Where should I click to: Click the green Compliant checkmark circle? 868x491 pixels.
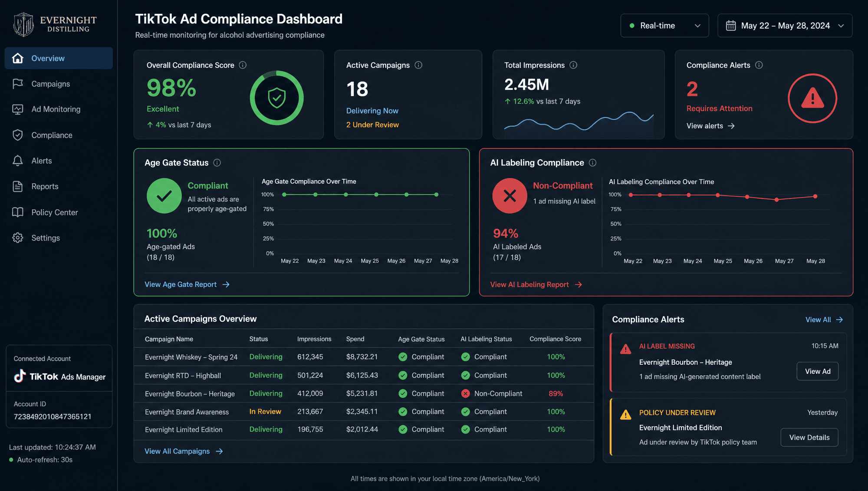164,196
